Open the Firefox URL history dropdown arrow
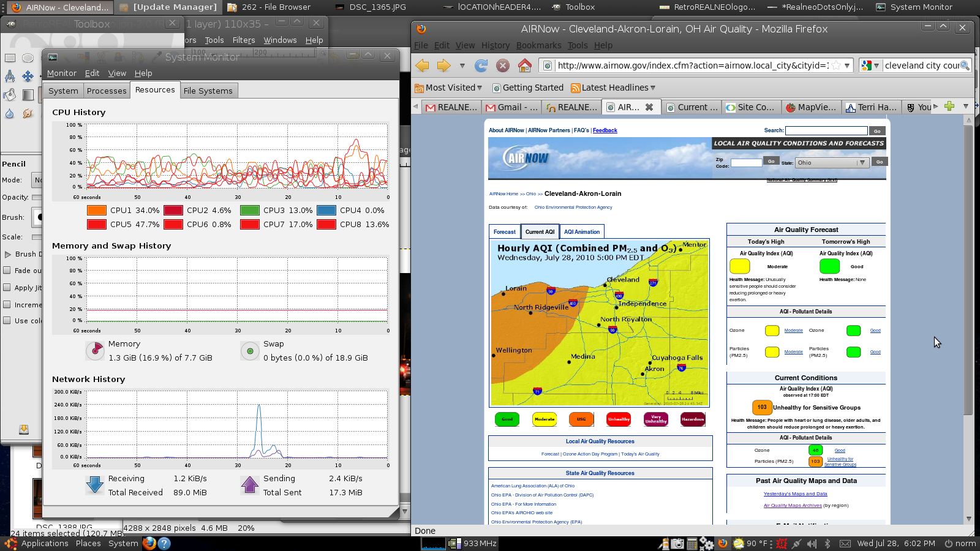 pos(847,66)
